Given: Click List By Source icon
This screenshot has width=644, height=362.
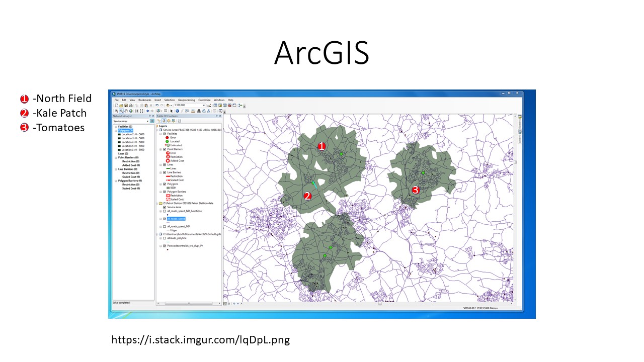Looking at the screenshot, I should [x=164, y=121].
